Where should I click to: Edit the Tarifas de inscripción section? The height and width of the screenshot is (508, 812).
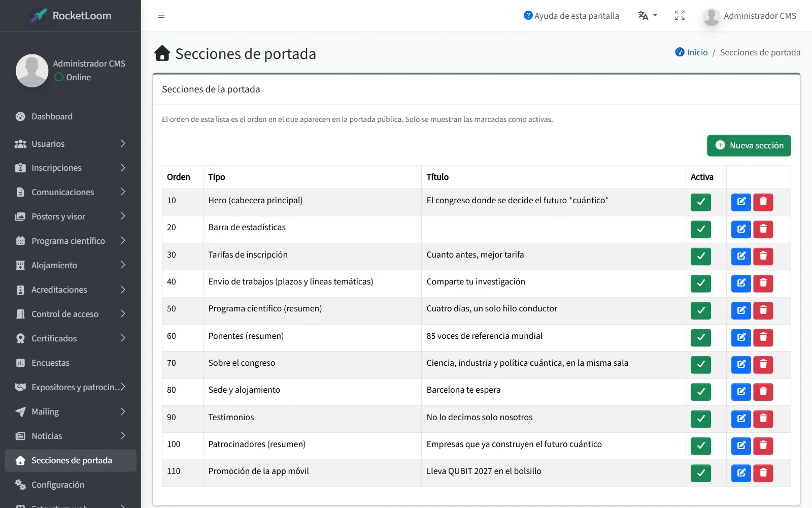coord(741,256)
